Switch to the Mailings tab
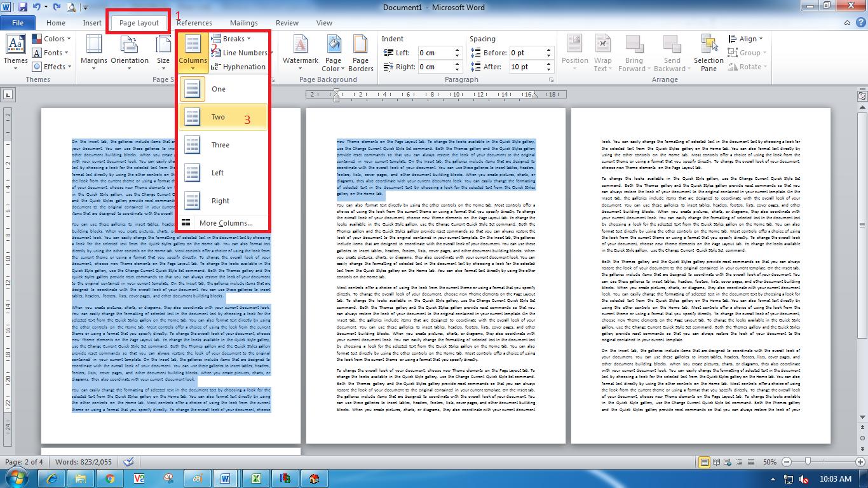Viewport: 868px width, 488px height. [x=244, y=23]
